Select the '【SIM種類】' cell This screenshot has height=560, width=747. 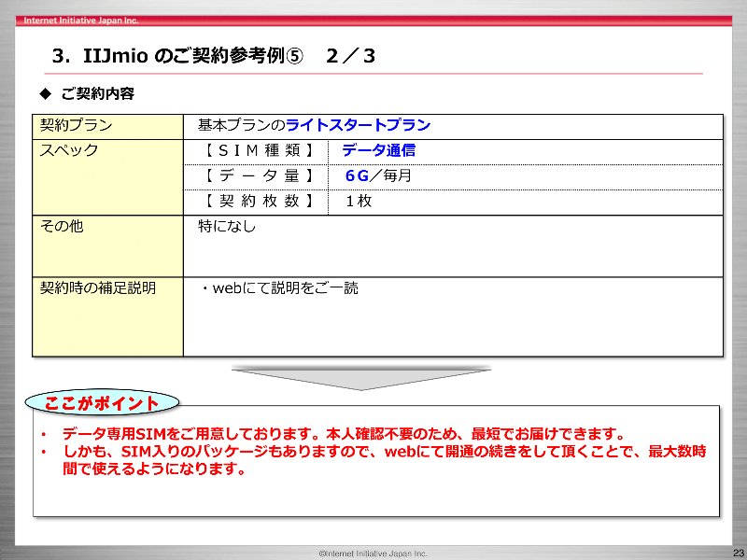click(256, 151)
